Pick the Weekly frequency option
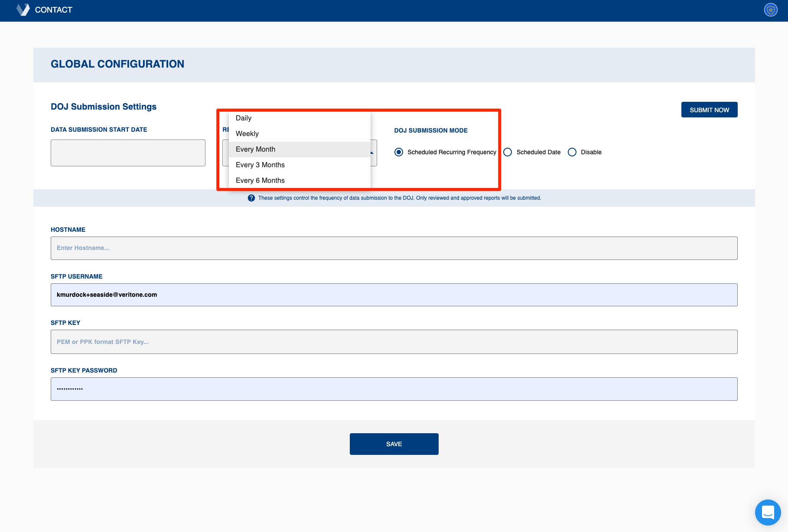This screenshot has width=788, height=532. point(247,134)
